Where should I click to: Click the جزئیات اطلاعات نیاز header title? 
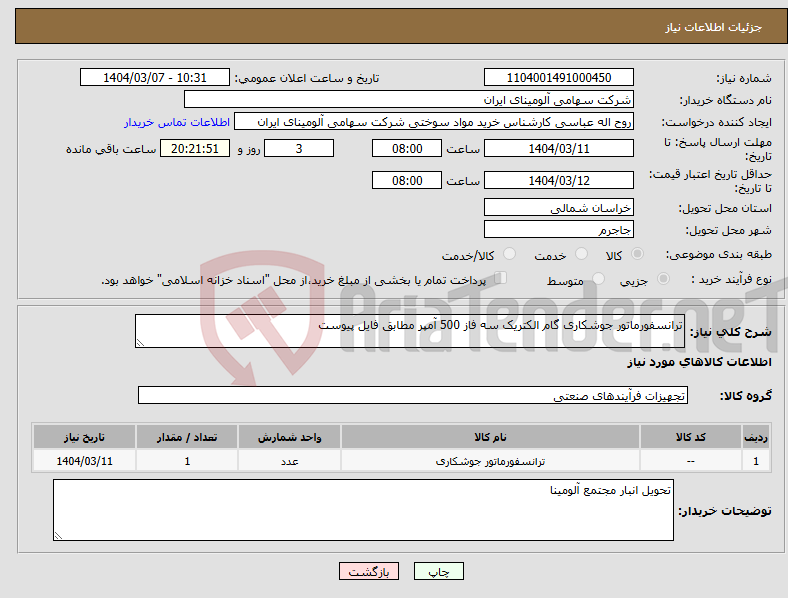pos(713,27)
